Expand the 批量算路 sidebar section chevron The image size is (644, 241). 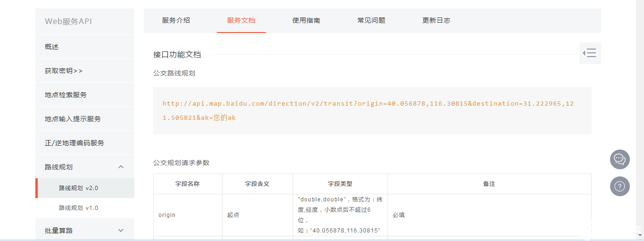121,231
